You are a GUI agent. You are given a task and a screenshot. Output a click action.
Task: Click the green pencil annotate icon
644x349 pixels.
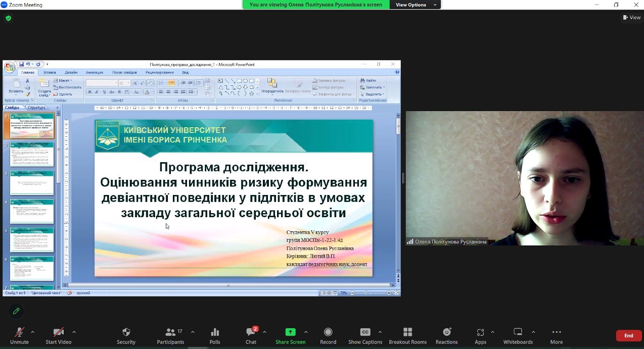16,311
